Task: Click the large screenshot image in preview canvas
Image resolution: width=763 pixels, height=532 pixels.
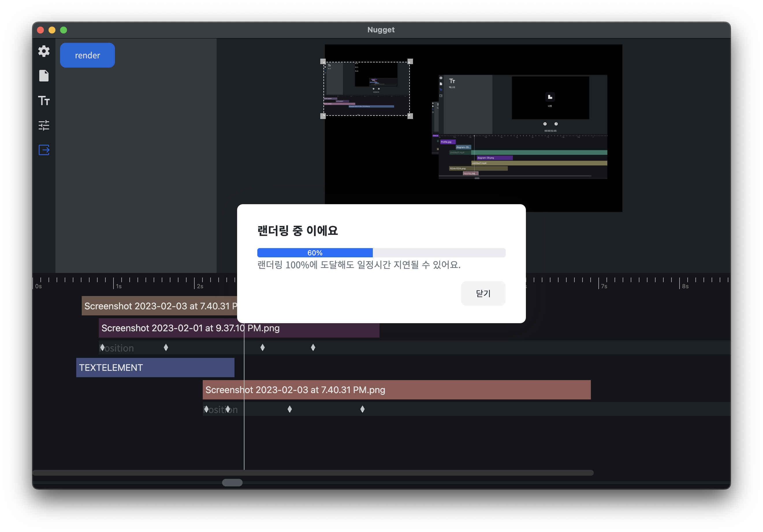Action: [523, 127]
